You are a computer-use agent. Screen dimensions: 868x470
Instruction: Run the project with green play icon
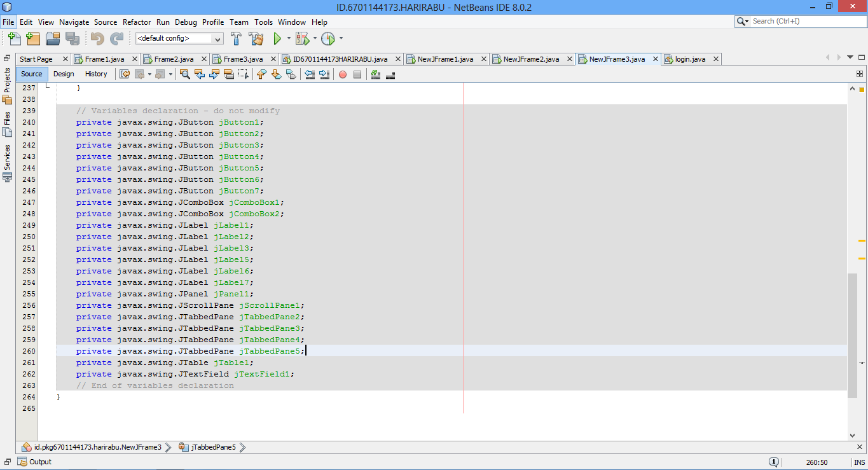(x=277, y=39)
